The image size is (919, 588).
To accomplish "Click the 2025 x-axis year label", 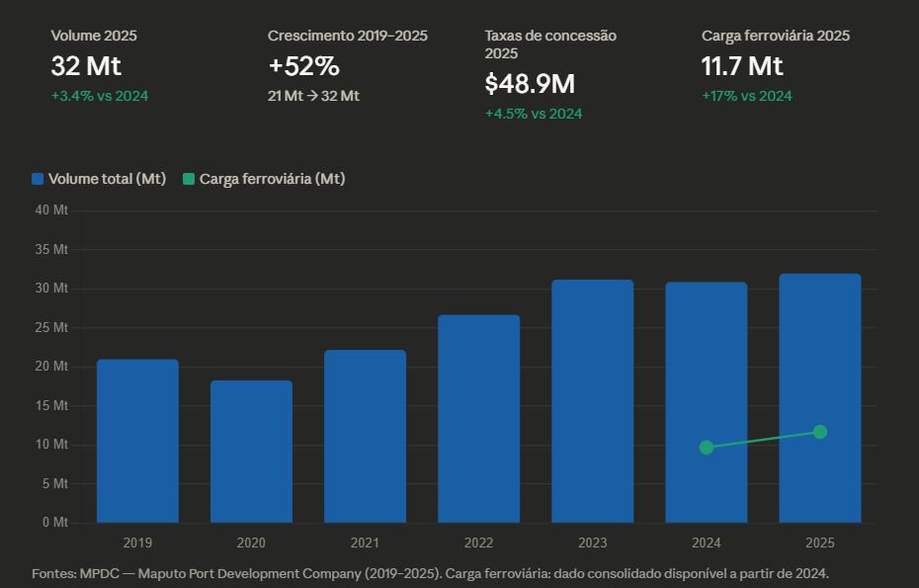I will tap(820, 544).
